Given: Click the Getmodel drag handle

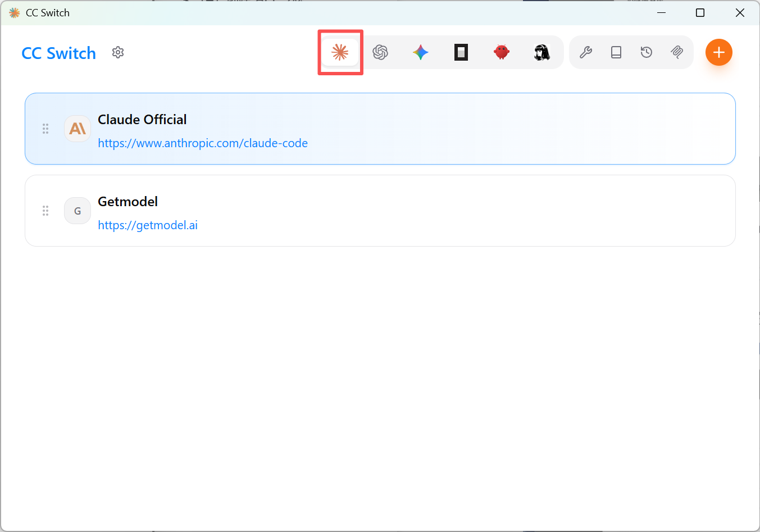Looking at the screenshot, I should coord(45,211).
